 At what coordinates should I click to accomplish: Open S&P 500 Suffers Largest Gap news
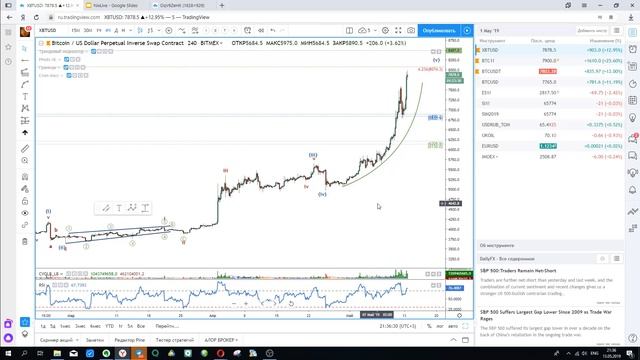pos(546,315)
